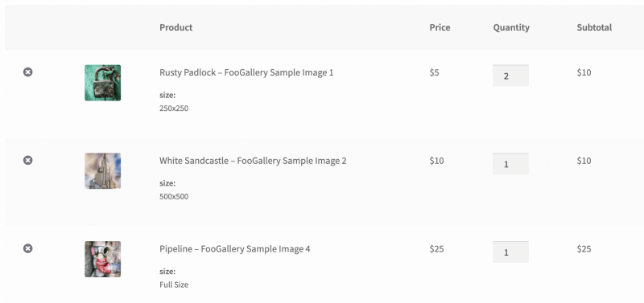Open the Rusty Padlock thumbnail image
This screenshot has height=303, width=644.
click(103, 83)
